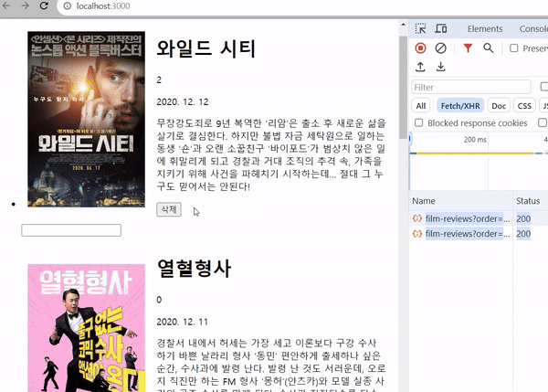Select the All request type filter
The height and width of the screenshot is (392, 548).
(x=421, y=106)
